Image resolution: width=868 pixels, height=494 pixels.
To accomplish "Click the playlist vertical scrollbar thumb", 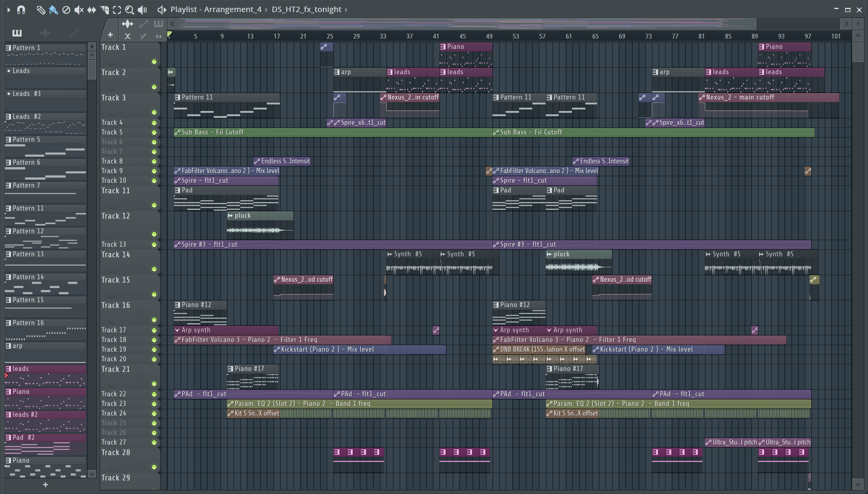I will (x=858, y=52).
